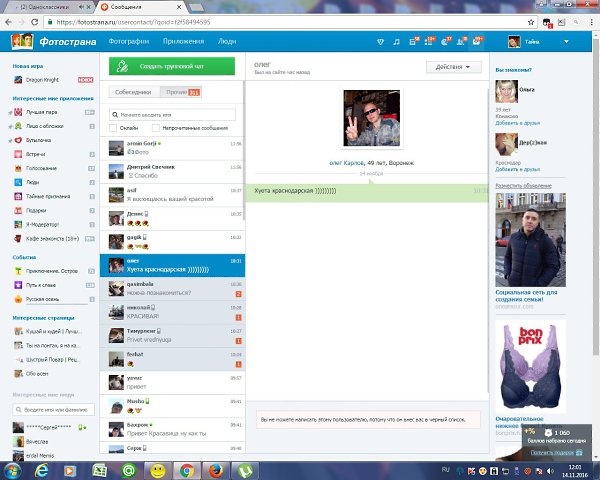Click the Фотострана logo

52,42
